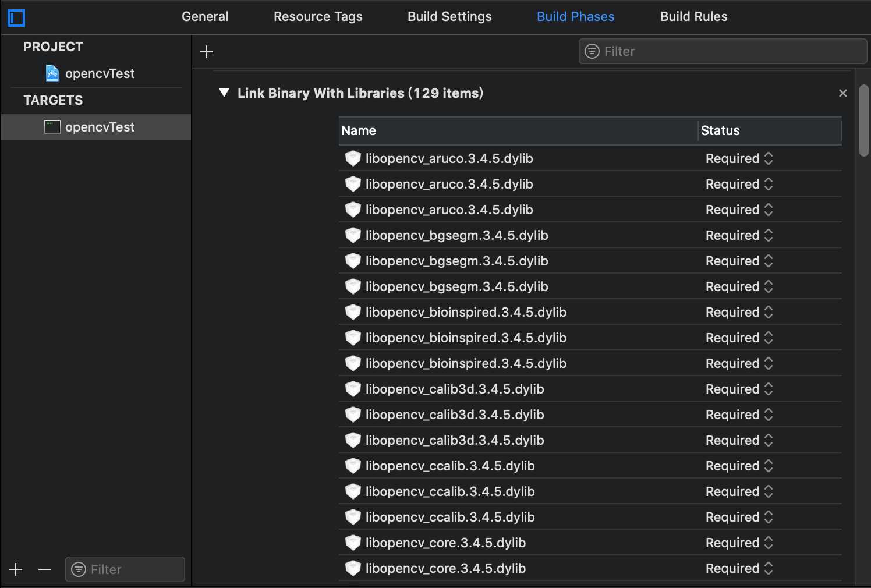Switch to the Resource Tags tab
Screen dimensions: 871x588
(318, 16)
